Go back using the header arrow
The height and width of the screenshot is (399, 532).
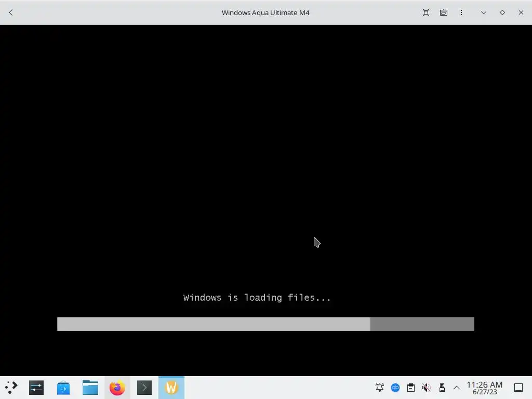[11, 12]
